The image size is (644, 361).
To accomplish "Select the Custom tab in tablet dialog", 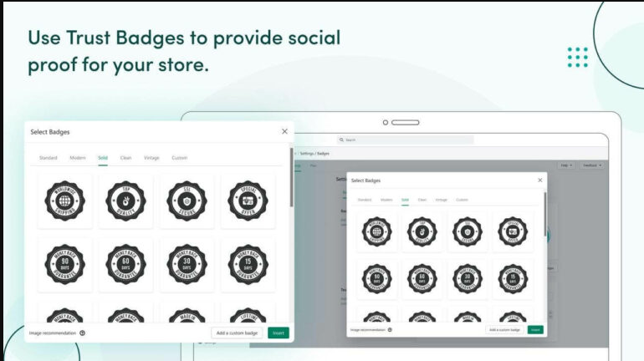I will [462, 200].
